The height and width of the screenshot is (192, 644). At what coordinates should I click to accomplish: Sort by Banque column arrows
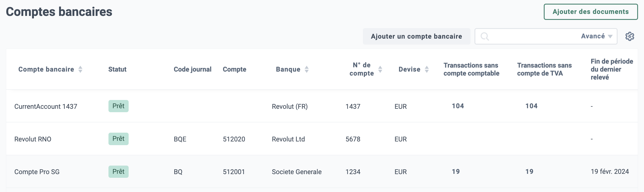click(307, 69)
